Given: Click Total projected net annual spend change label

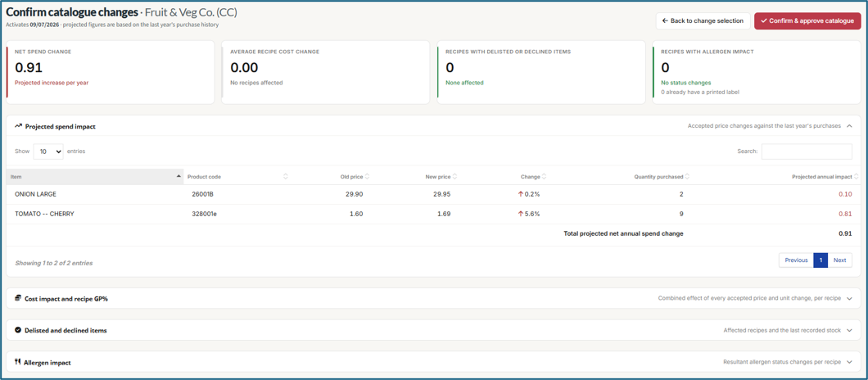Looking at the screenshot, I should point(623,233).
